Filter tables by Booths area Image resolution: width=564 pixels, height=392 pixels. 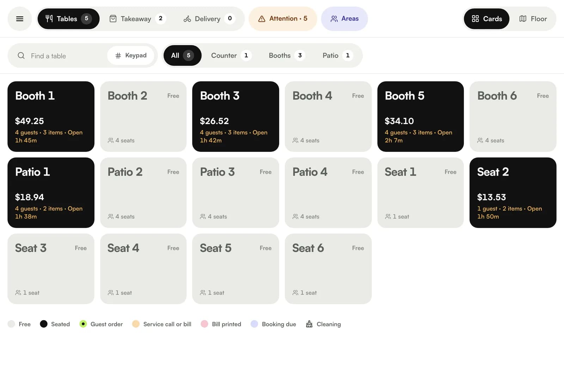coord(287,55)
